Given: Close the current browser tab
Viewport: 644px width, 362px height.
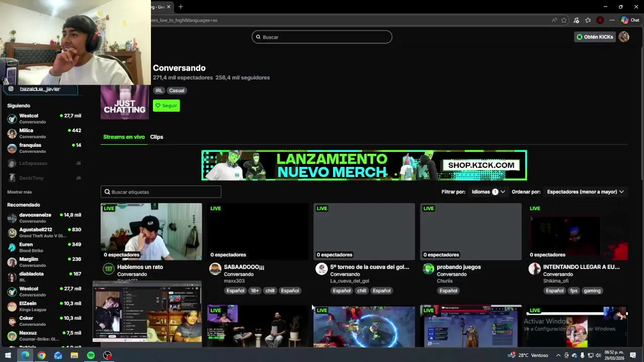Looking at the screenshot, I should click(169, 7).
